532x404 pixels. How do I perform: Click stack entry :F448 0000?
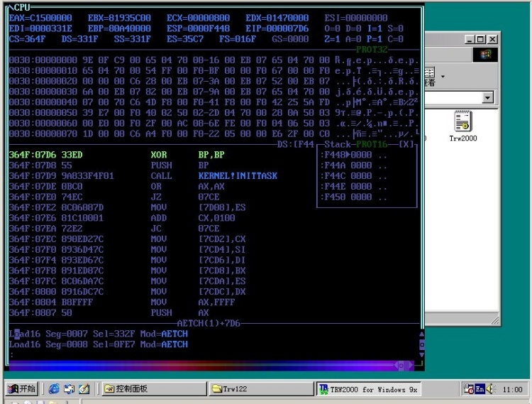(353, 155)
